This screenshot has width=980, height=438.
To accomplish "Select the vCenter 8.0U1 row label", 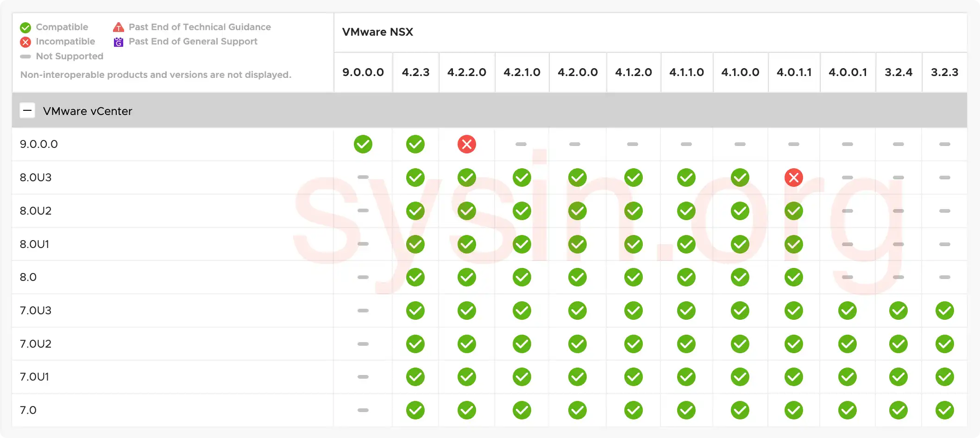I will click(34, 244).
